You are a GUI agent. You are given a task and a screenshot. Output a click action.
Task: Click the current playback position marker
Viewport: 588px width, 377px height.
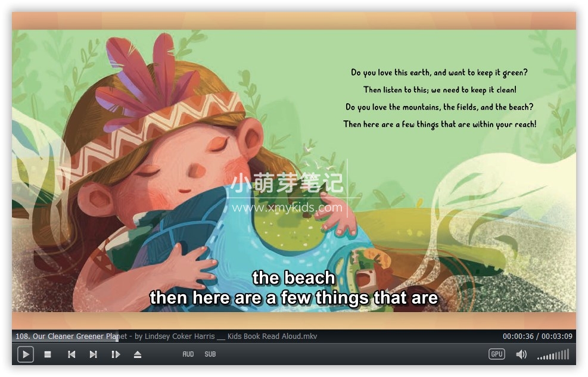tap(118, 336)
